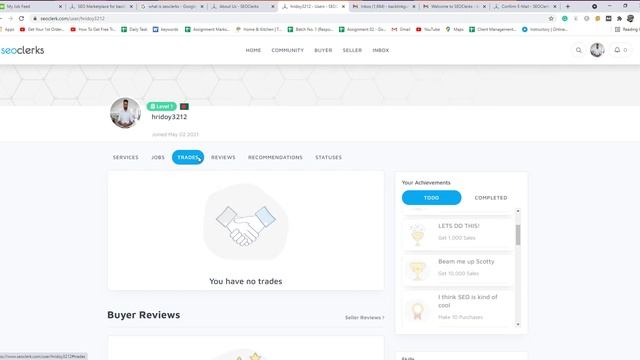This screenshot has width=640, height=360.
Task: Open the COMMUNITY nav menu
Action: click(x=287, y=50)
